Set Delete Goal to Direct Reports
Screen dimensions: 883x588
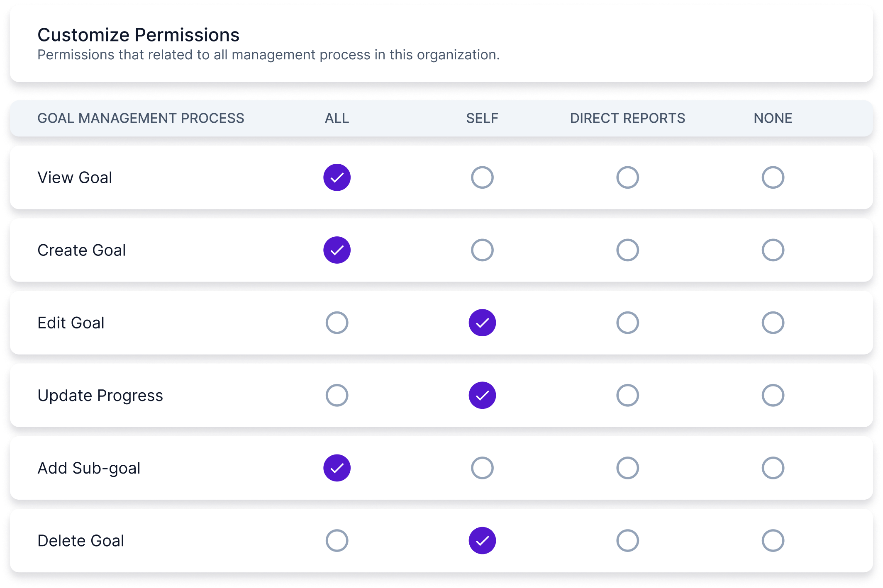coord(627,540)
